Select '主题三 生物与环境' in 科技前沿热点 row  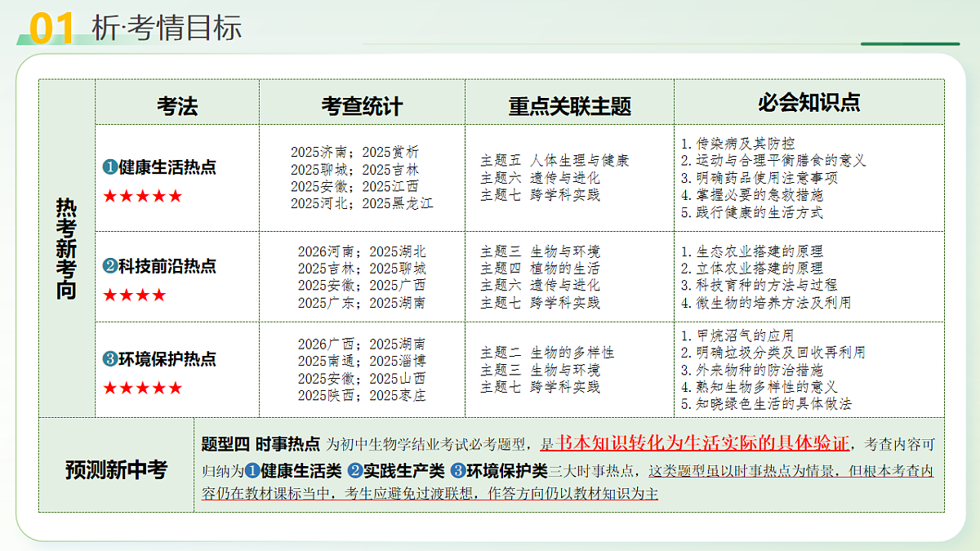pos(540,251)
